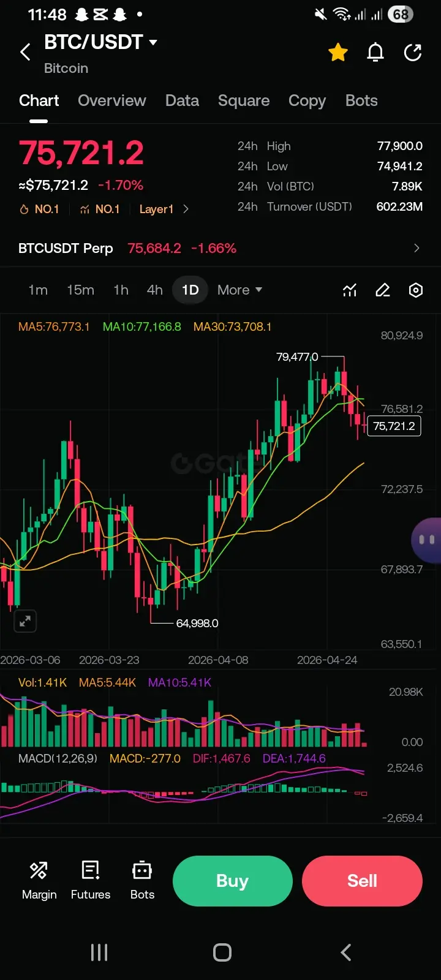Tap the MA30:73,708.1 indicator label
The width and height of the screenshot is (441, 980).
[232, 326]
